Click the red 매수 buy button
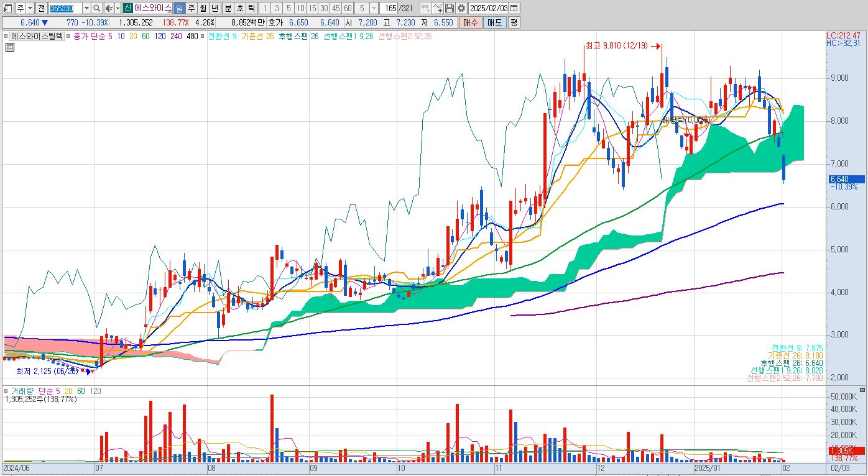 pyautogui.click(x=471, y=22)
